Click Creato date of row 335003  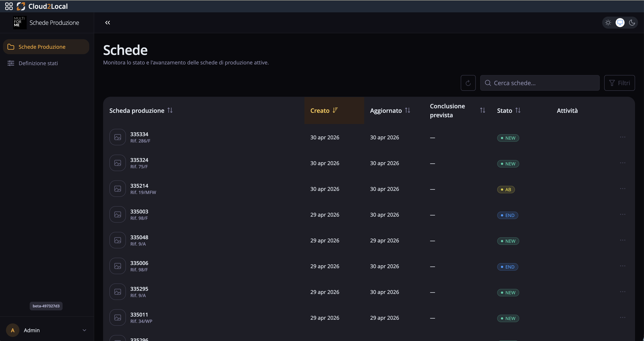click(325, 215)
